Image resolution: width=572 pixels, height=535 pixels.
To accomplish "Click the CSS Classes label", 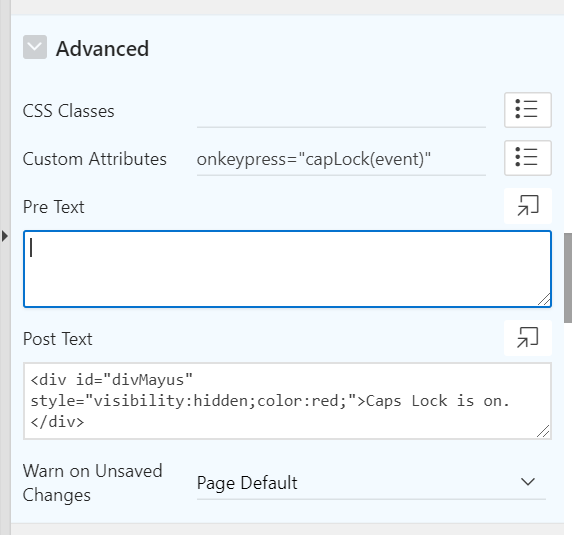I will click(69, 111).
